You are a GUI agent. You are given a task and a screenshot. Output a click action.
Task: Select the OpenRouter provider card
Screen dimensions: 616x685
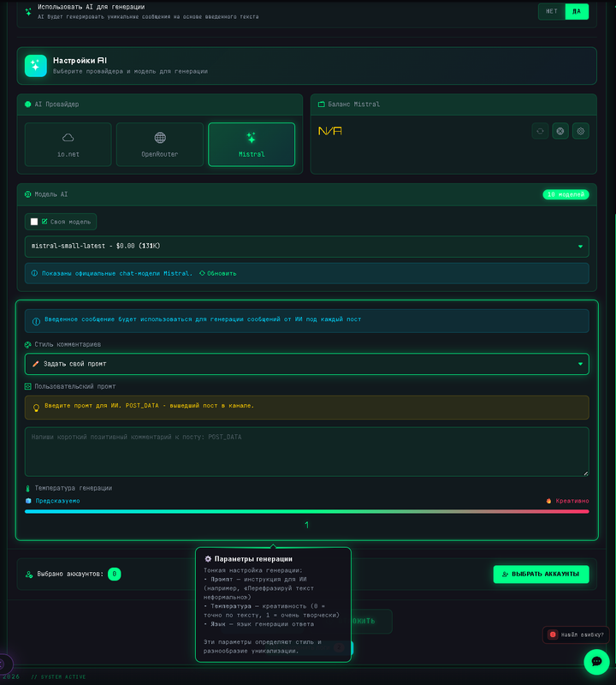[x=160, y=145]
